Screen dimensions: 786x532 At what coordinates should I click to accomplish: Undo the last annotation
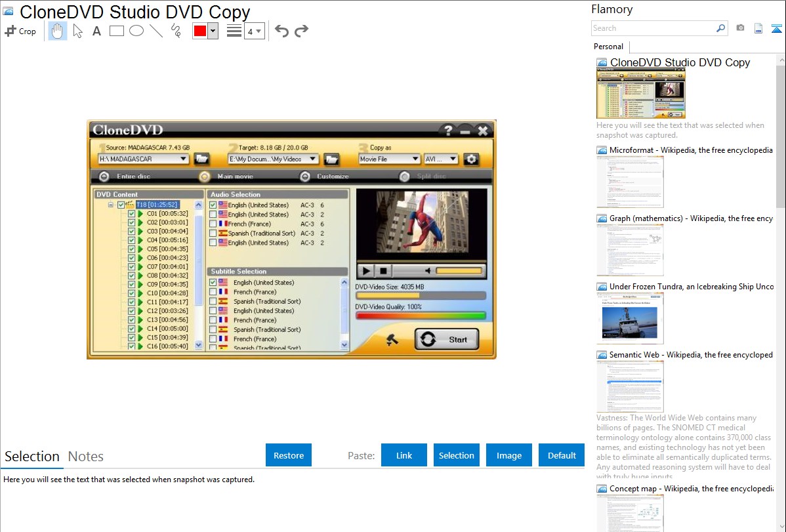pos(281,31)
